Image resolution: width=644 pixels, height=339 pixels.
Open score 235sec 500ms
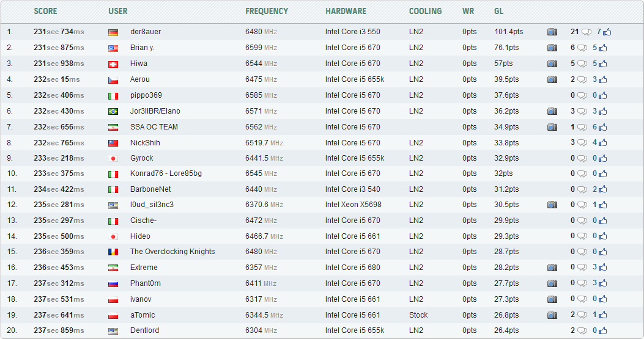(59, 236)
